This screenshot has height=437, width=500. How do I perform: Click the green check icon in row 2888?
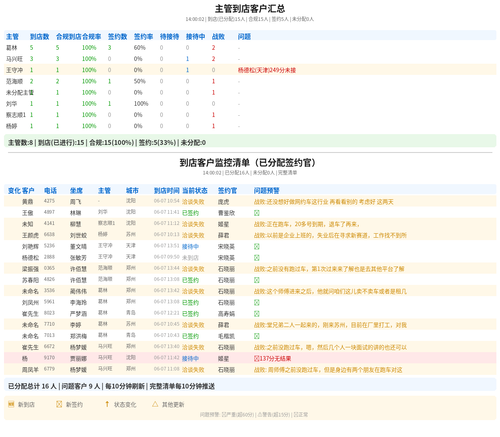257,258
